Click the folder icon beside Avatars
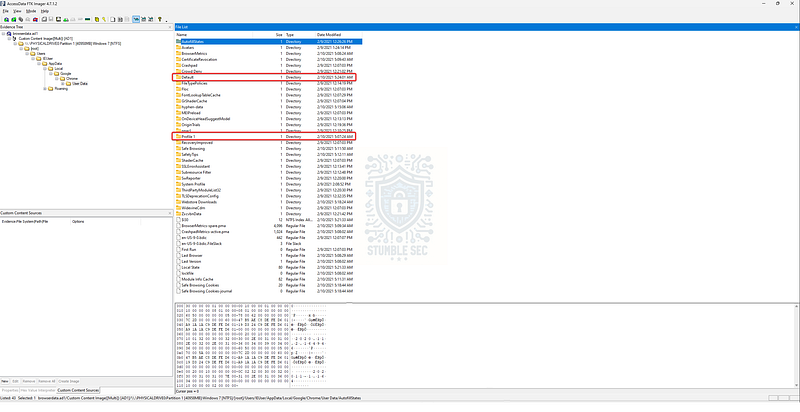Image resolution: width=800 pixels, height=412 pixels. point(179,47)
